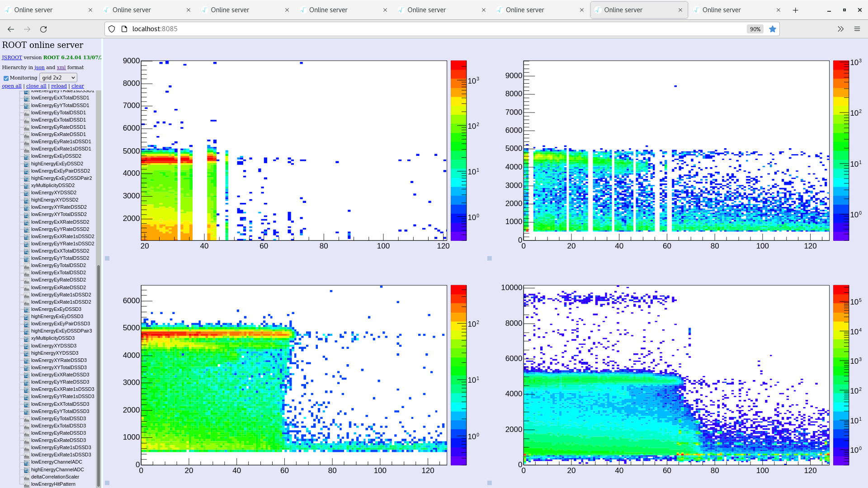Click the bookmark star icon
Viewport: 868px width, 488px height.
(x=773, y=29)
